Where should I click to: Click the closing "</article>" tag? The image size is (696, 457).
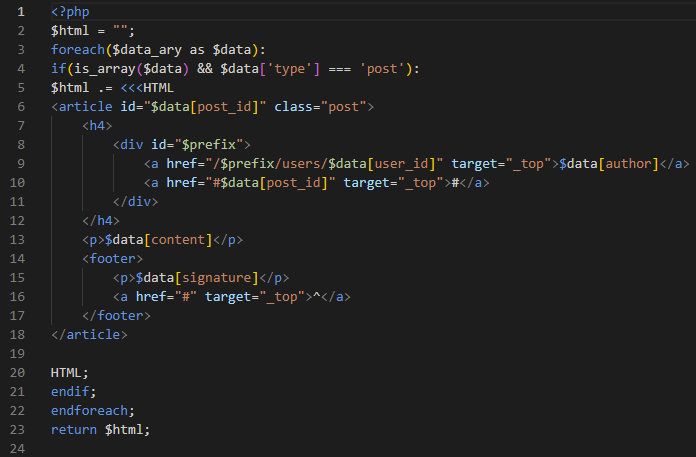pos(89,335)
